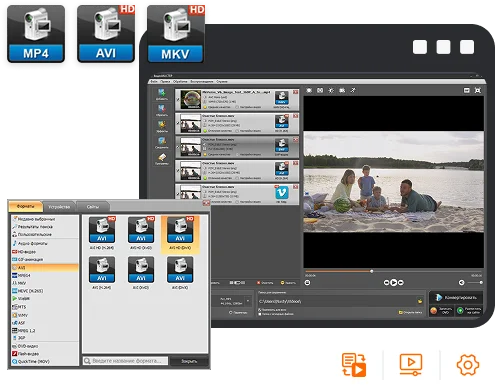Open the conversion format dropdown arrow
The width and height of the screenshot is (495, 392).
(248, 301)
